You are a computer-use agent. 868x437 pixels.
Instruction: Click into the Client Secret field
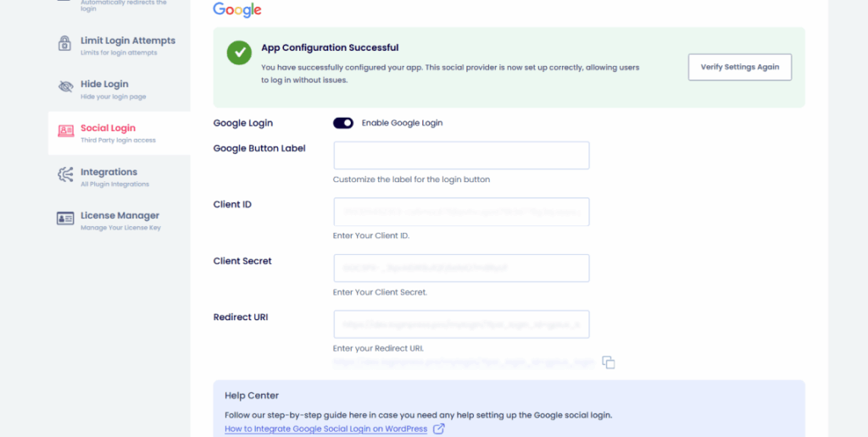[461, 268]
